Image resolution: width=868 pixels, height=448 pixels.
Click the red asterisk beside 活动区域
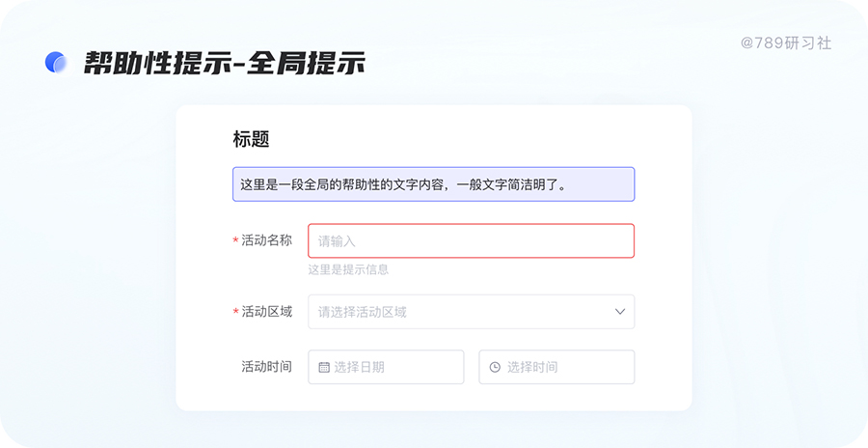coord(235,313)
